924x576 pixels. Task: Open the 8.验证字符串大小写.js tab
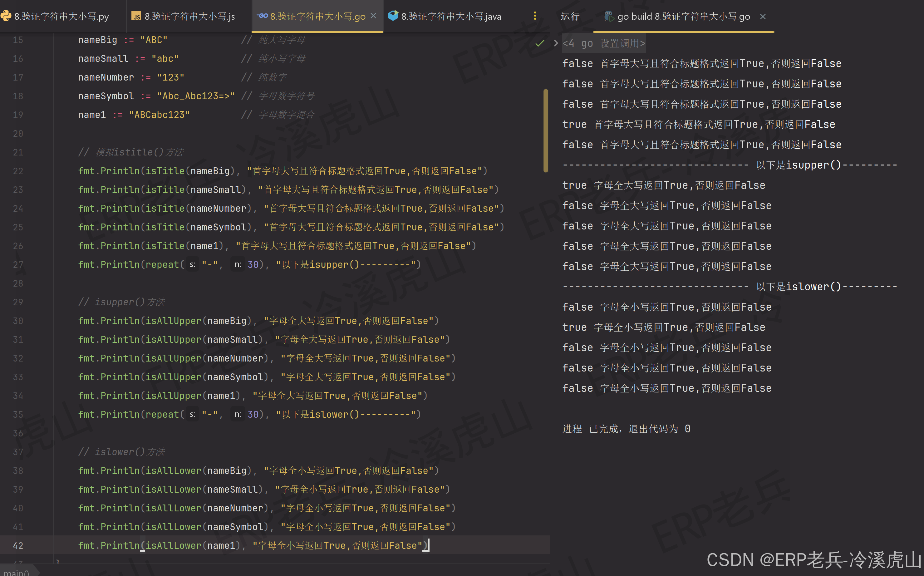[189, 16]
